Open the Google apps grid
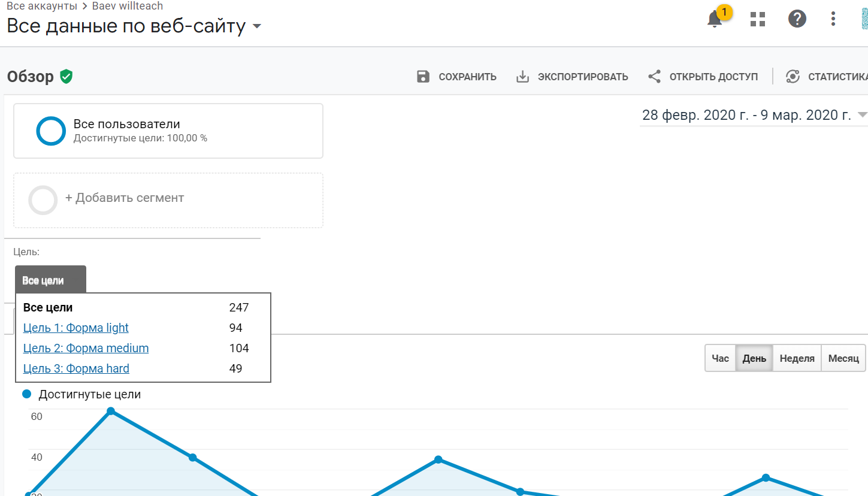Viewport: 868px width, 496px height. click(x=758, y=19)
